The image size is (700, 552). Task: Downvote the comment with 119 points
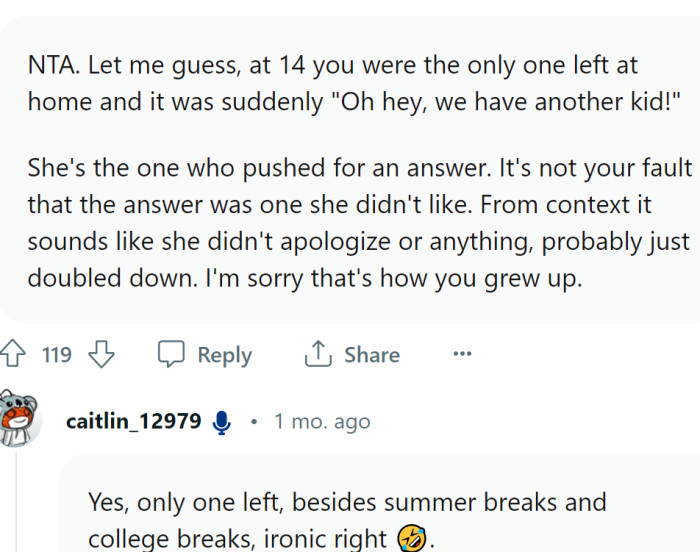point(103,355)
